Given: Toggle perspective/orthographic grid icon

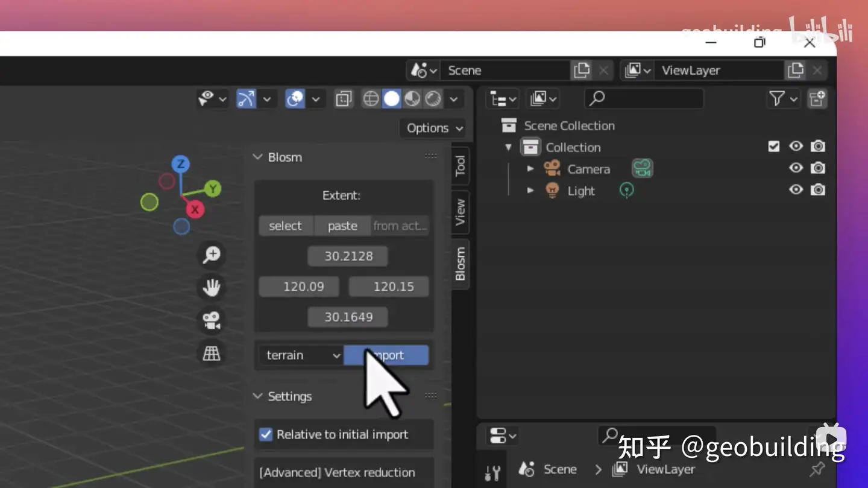Looking at the screenshot, I should pyautogui.click(x=211, y=353).
